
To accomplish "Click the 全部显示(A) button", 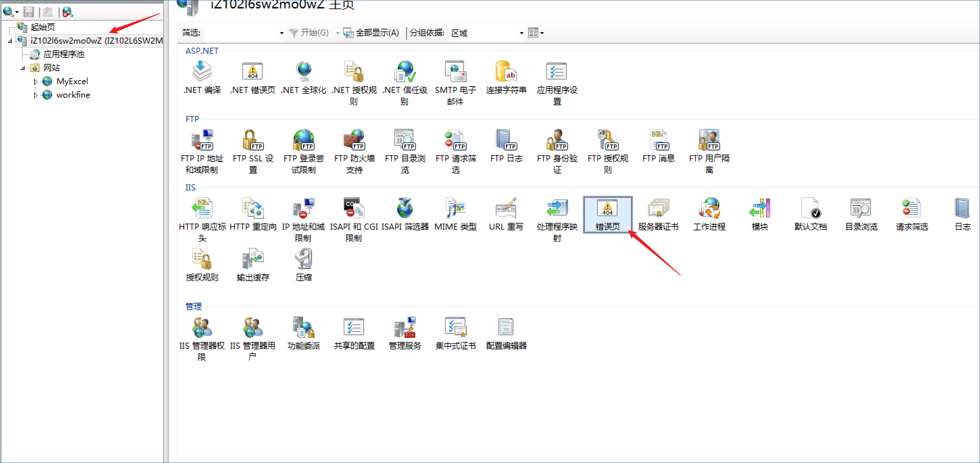I will pyautogui.click(x=371, y=33).
